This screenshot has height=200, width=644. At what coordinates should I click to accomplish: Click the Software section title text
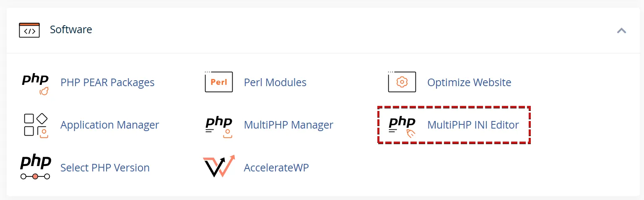tap(71, 29)
